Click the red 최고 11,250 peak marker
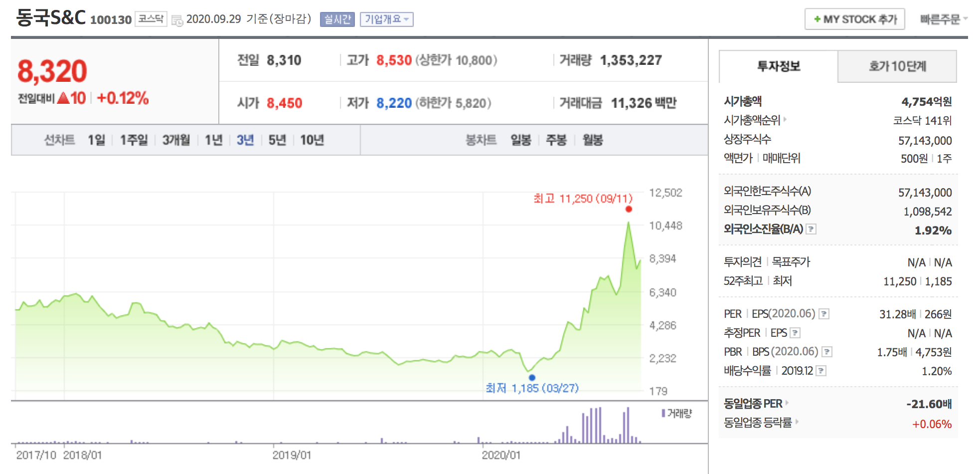Image resolution: width=980 pixels, height=474 pixels. 629,209
